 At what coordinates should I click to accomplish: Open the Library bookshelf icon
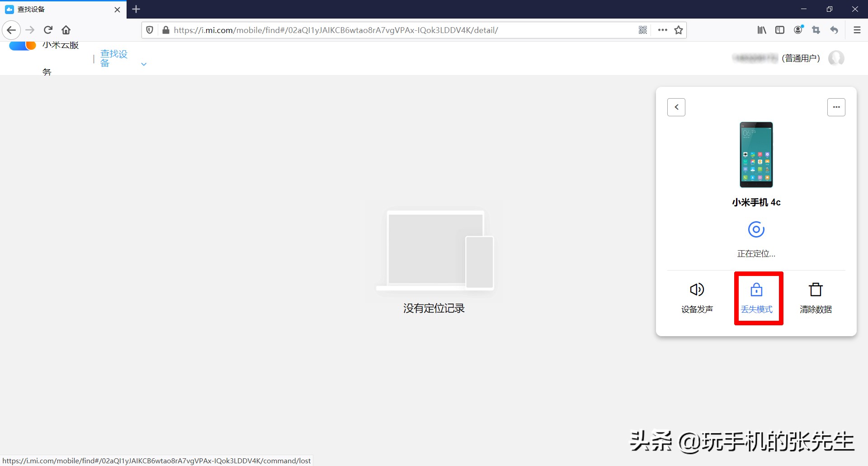[x=762, y=30]
